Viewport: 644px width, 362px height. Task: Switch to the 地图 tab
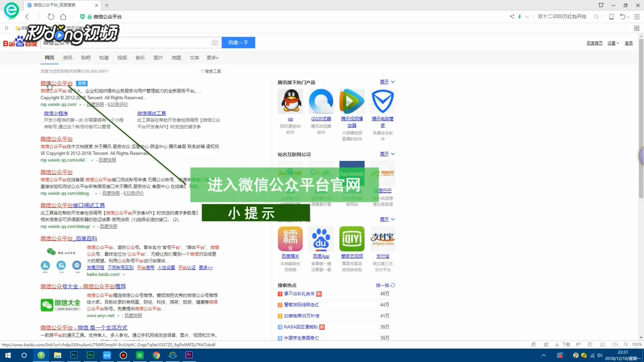tap(176, 58)
